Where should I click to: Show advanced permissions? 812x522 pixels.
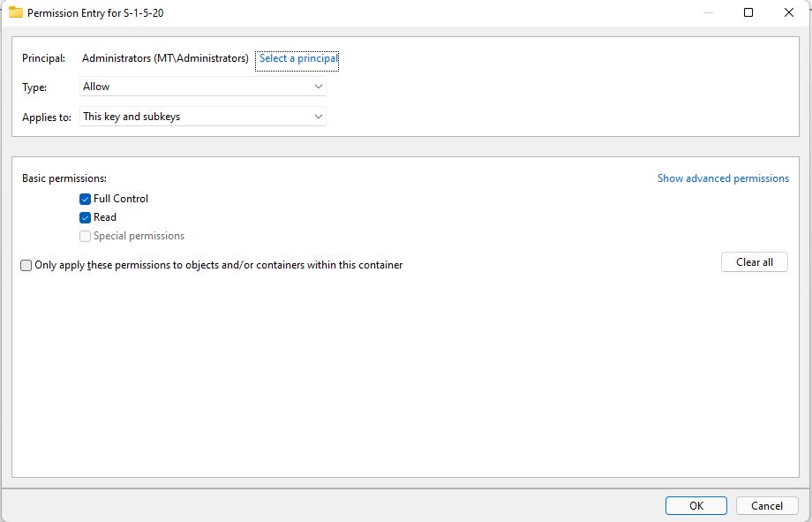723,178
